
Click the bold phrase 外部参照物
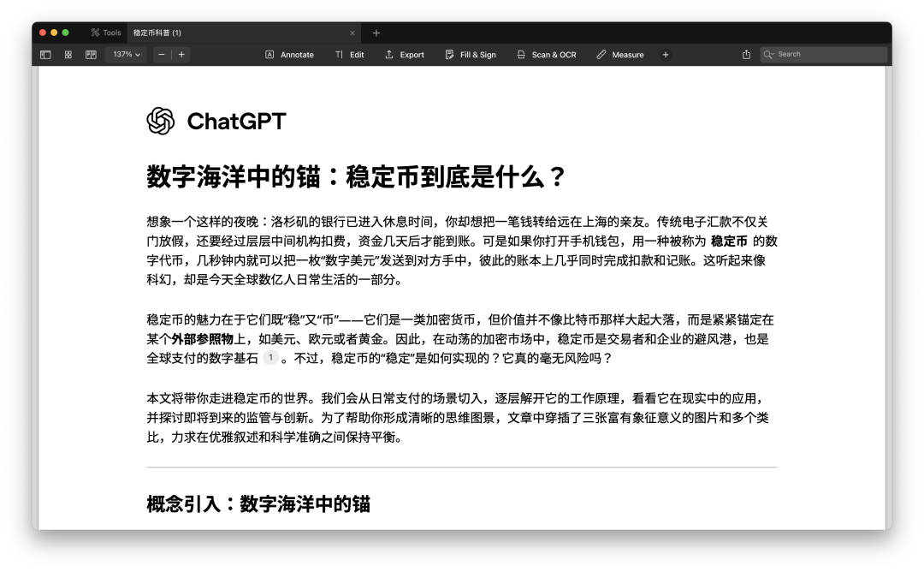(202, 339)
